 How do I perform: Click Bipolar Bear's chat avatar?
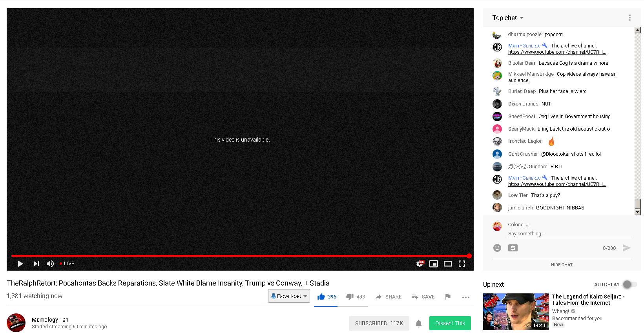(x=497, y=63)
